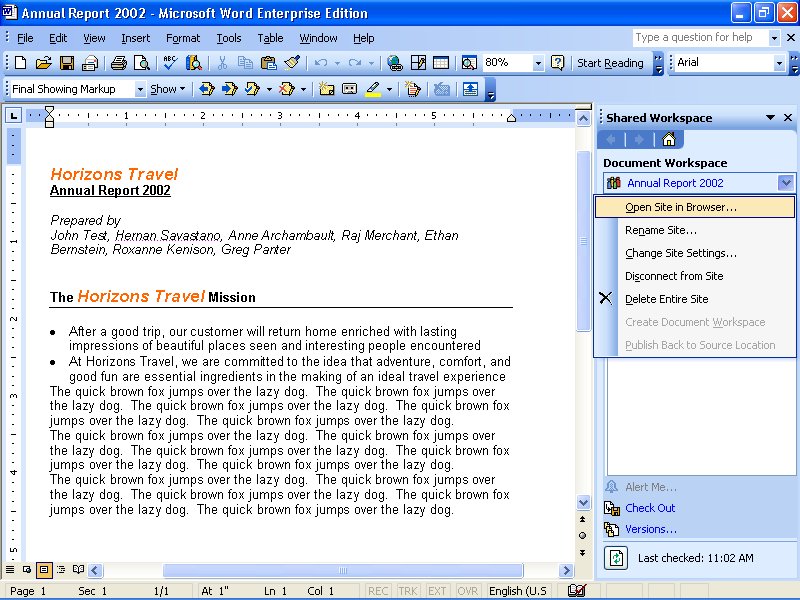Click Insert Hyperlink globe icon
800x600 pixels.
click(394, 63)
